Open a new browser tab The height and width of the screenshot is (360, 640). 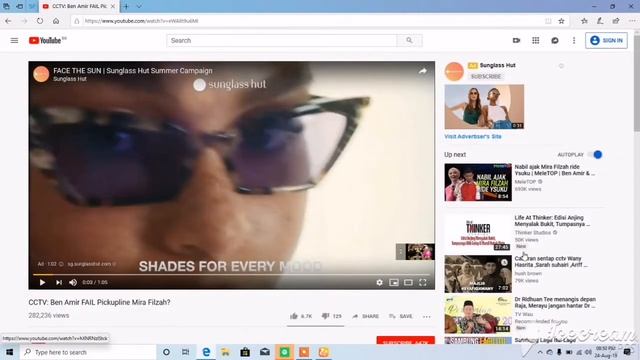click(126, 7)
